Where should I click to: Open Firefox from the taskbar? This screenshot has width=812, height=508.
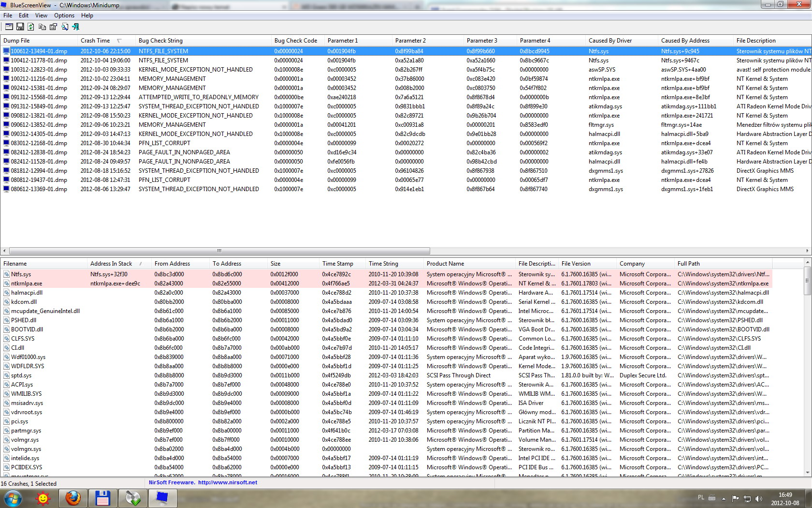pyautogui.click(x=73, y=498)
